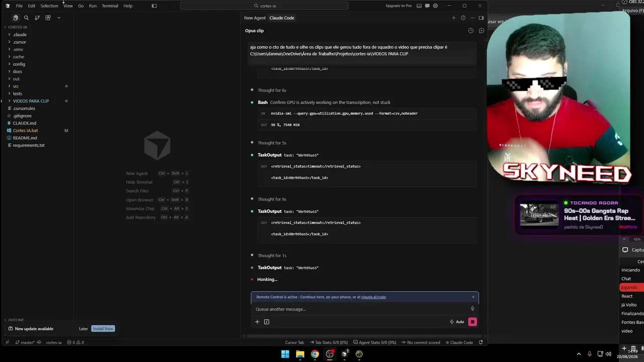This screenshot has height=362, width=644.
Task: Dismiss the Remote Control banner
Action: click(x=473, y=297)
